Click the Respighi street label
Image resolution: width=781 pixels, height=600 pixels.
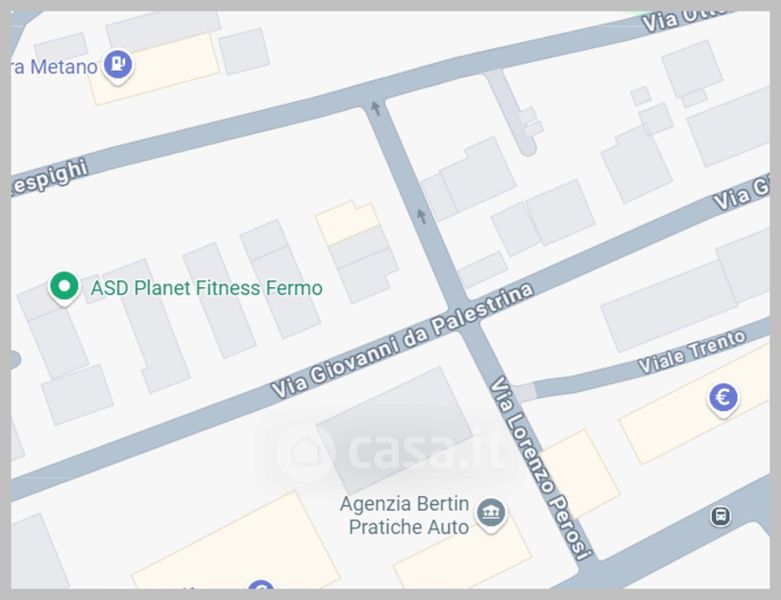49,178
